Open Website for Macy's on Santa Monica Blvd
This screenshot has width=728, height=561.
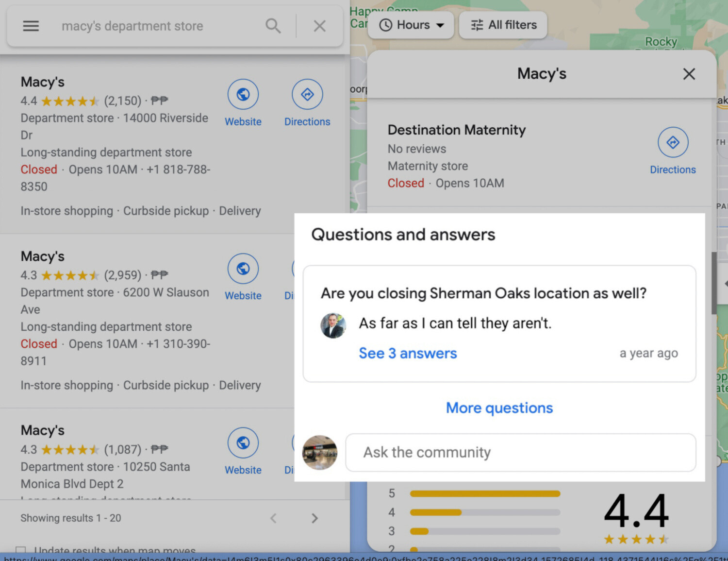[243, 451]
